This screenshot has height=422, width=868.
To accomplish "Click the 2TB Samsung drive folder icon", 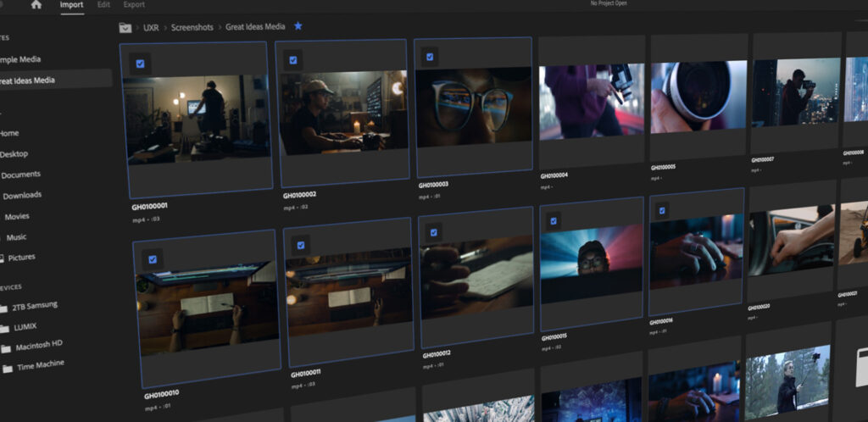I will pos(4,308).
